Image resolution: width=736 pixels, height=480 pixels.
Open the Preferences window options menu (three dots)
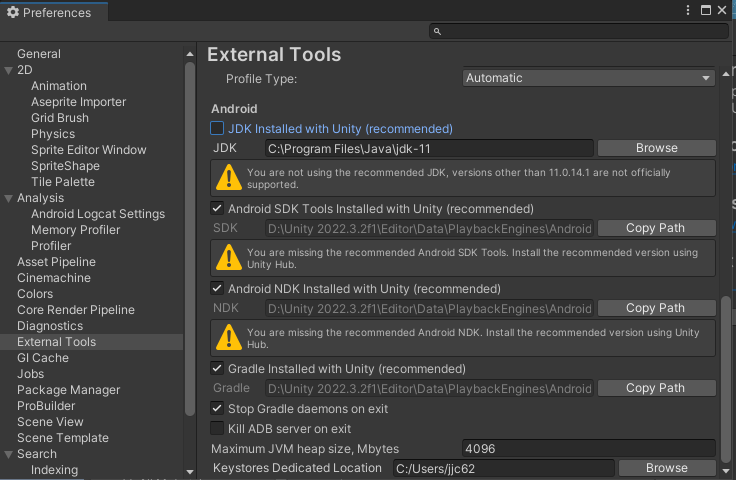pyautogui.click(x=689, y=10)
